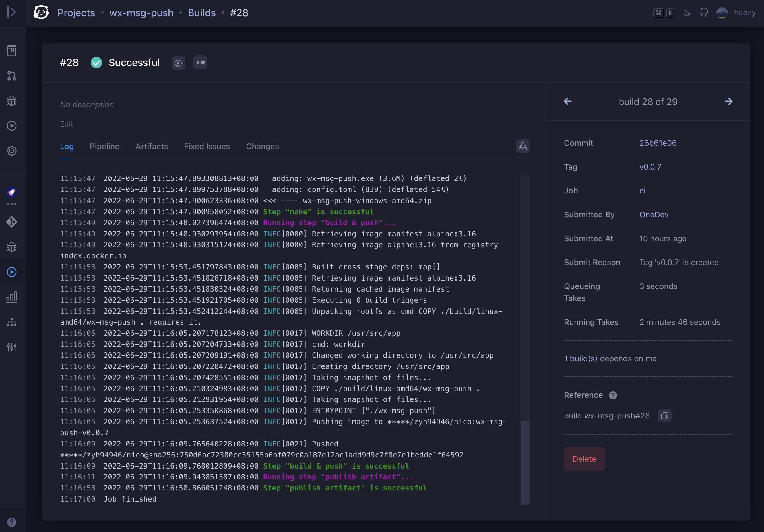This screenshot has width=764, height=532.
Task: Click Edit under the description
Action: (x=67, y=124)
